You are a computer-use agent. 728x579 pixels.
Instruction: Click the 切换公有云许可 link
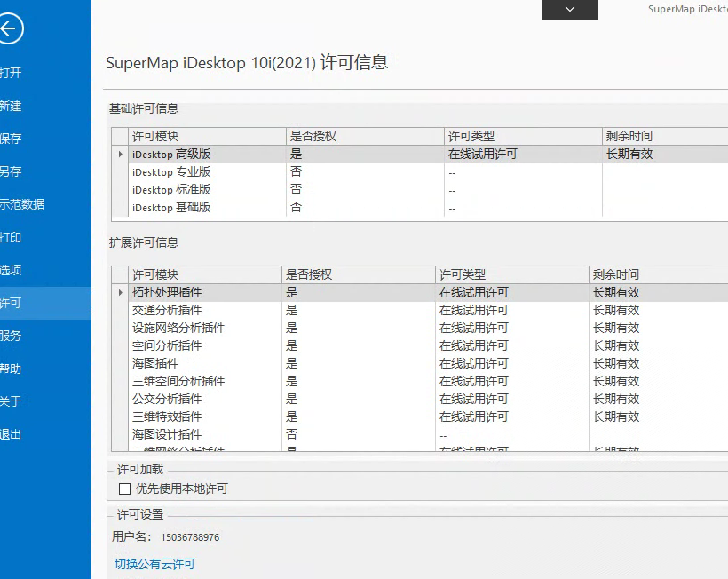154,564
